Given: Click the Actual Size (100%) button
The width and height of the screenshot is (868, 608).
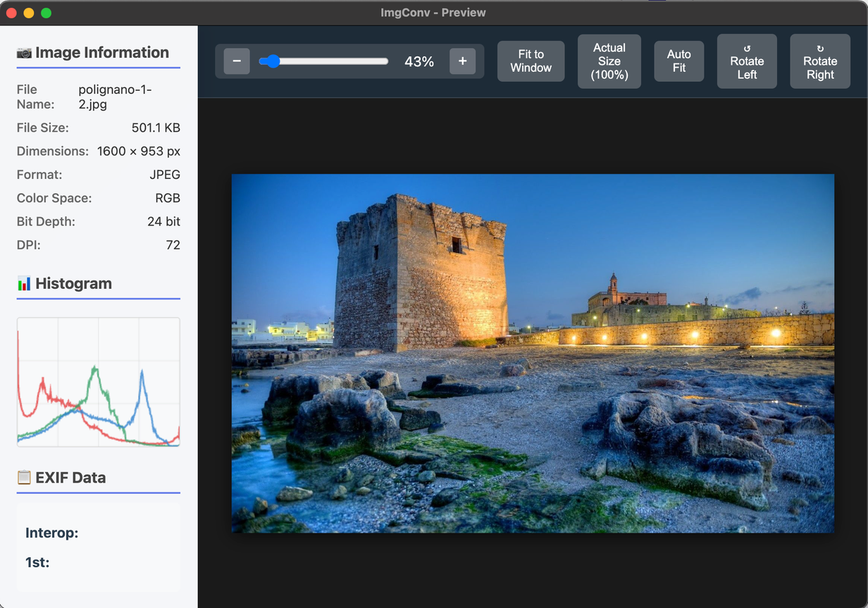Looking at the screenshot, I should click(609, 61).
